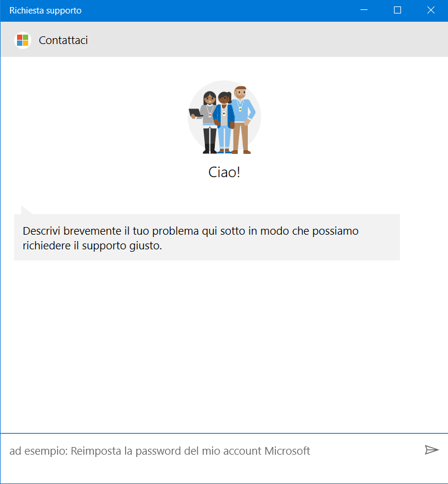The image size is (448, 484).
Task: Click empty chat area below the message
Action: pos(223,346)
